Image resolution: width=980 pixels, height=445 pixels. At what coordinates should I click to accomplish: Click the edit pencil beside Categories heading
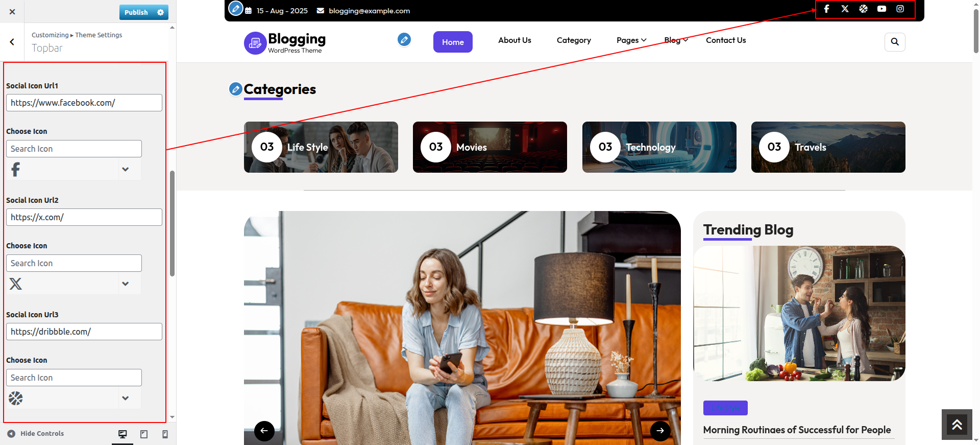tap(235, 89)
